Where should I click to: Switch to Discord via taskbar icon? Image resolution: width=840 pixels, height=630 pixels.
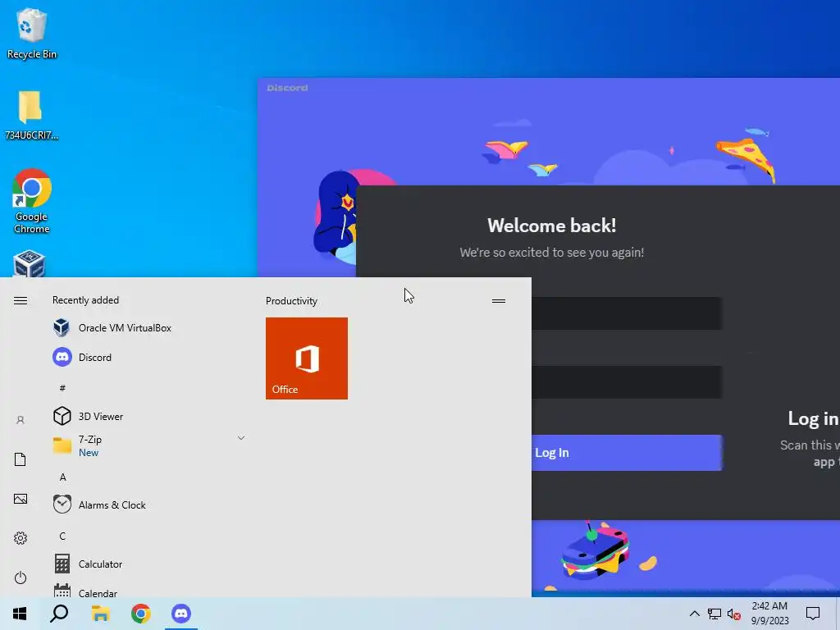coord(181,614)
